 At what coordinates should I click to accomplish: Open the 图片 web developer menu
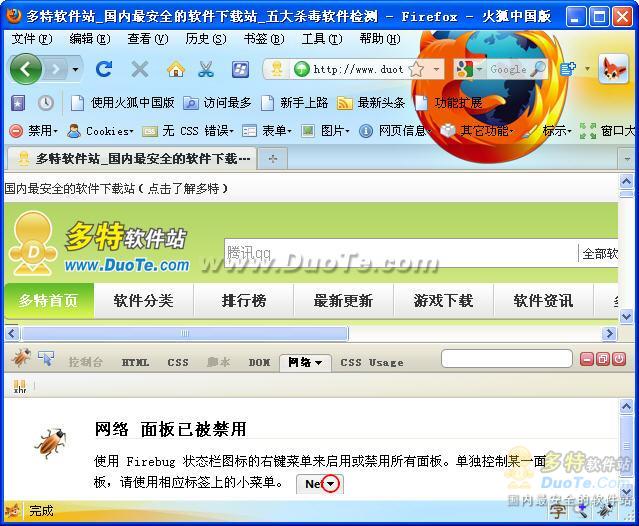325,131
